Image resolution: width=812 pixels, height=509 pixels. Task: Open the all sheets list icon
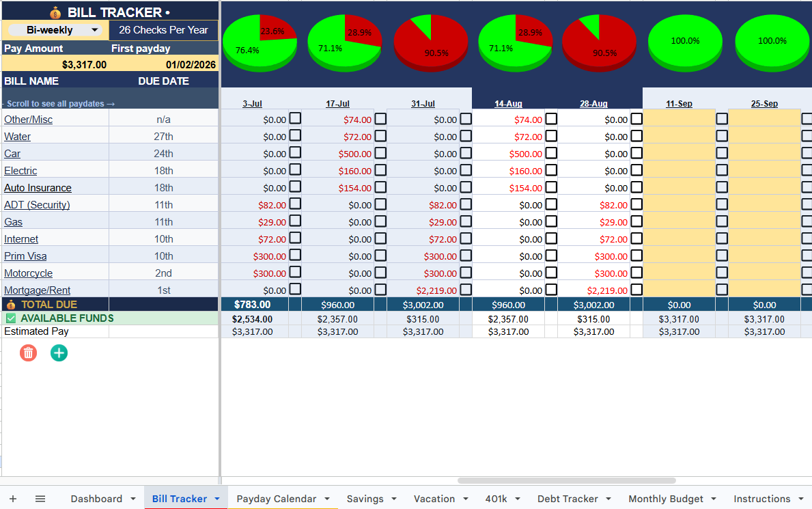click(x=40, y=499)
